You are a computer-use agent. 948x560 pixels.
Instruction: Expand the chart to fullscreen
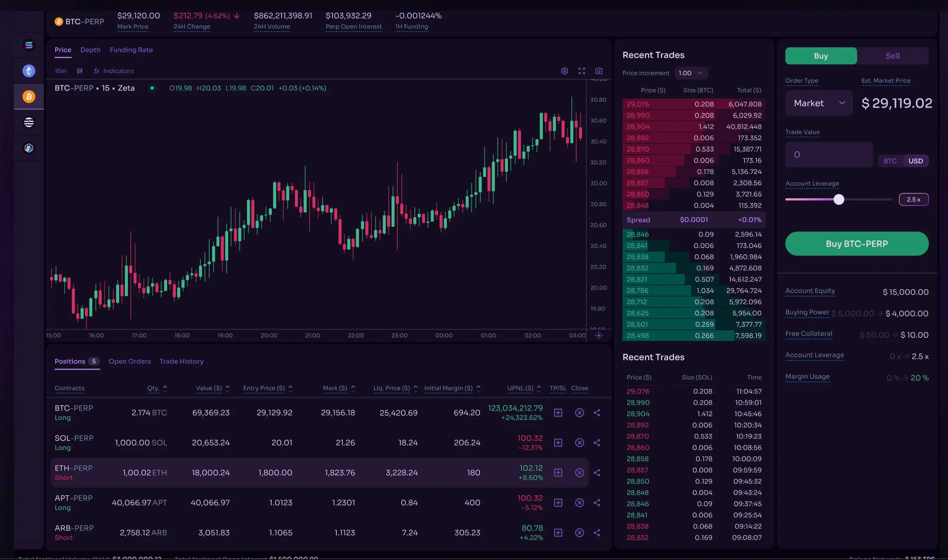pyautogui.click(x=581, y=71)
